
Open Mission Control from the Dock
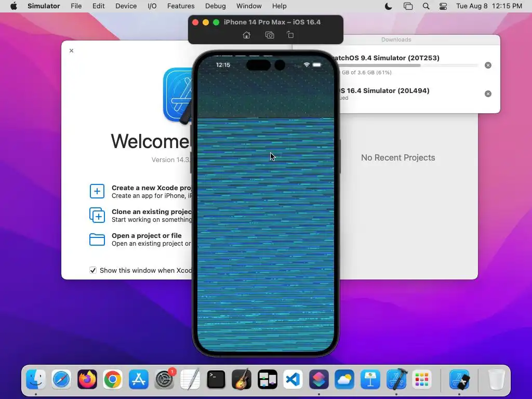[x=268, y=379]
